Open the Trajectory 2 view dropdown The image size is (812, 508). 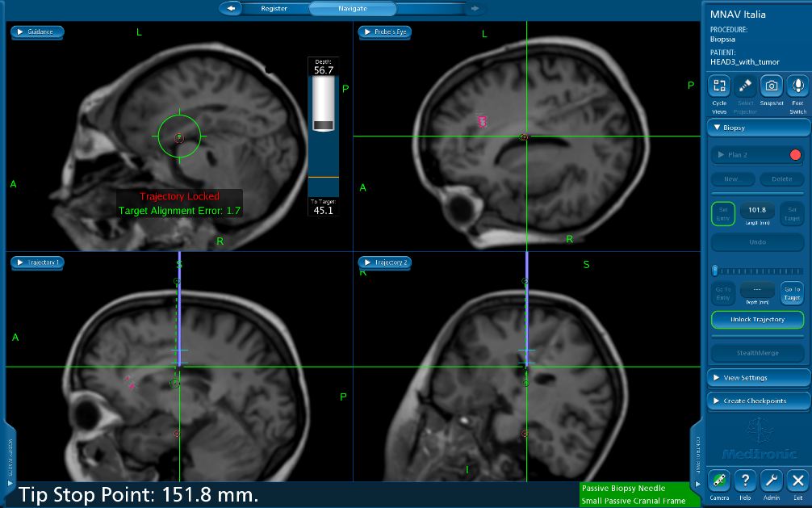(385, 262)
